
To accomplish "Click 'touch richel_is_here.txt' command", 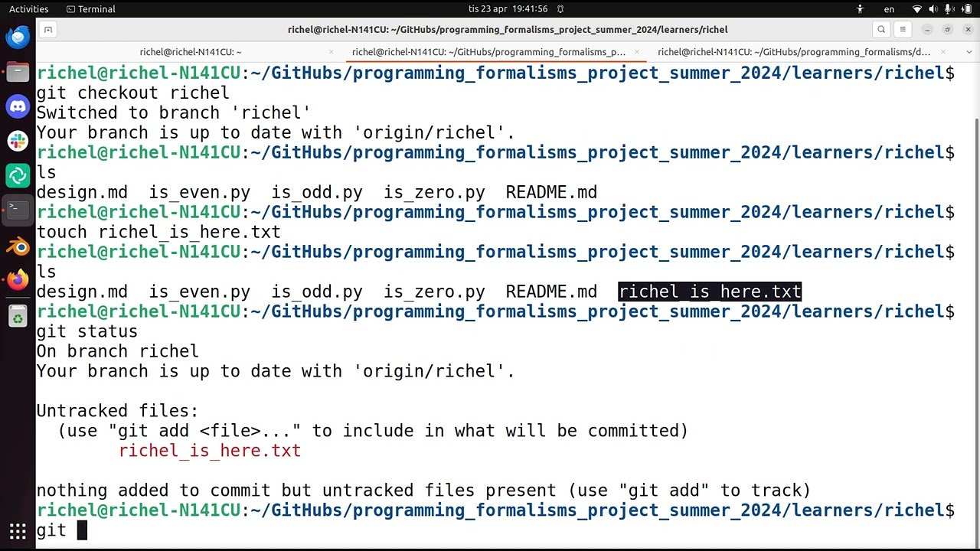I will (158, 232).
